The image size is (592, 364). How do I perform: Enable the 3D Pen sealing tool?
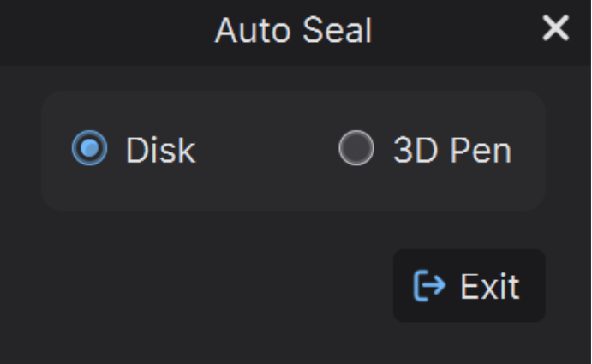[356, 148]
